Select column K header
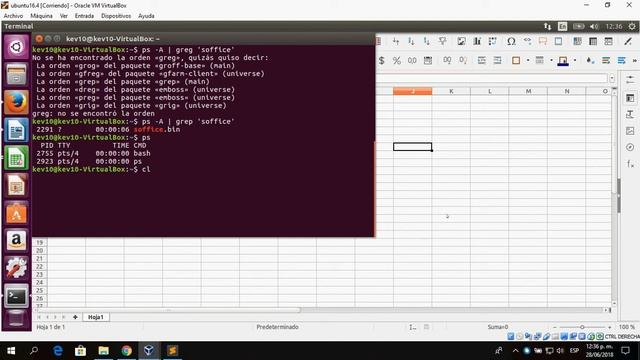640x360 pixels. (451, 91)
